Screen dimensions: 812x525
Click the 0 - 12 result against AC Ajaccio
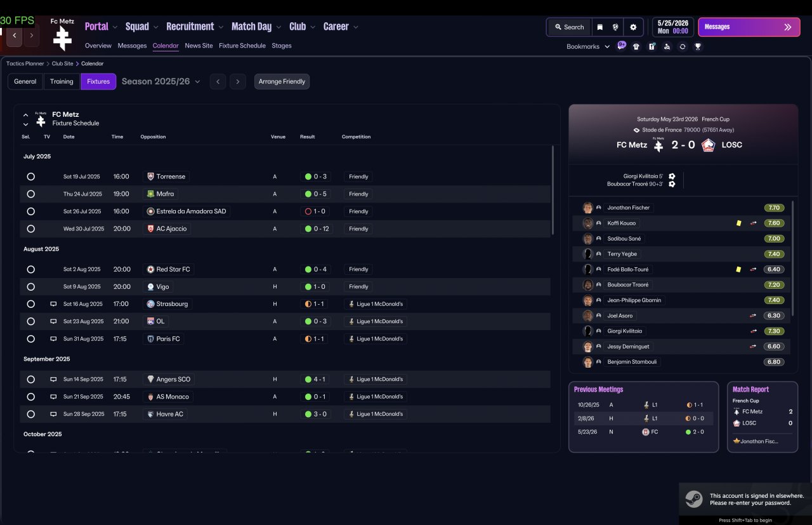tap(317, 229)
